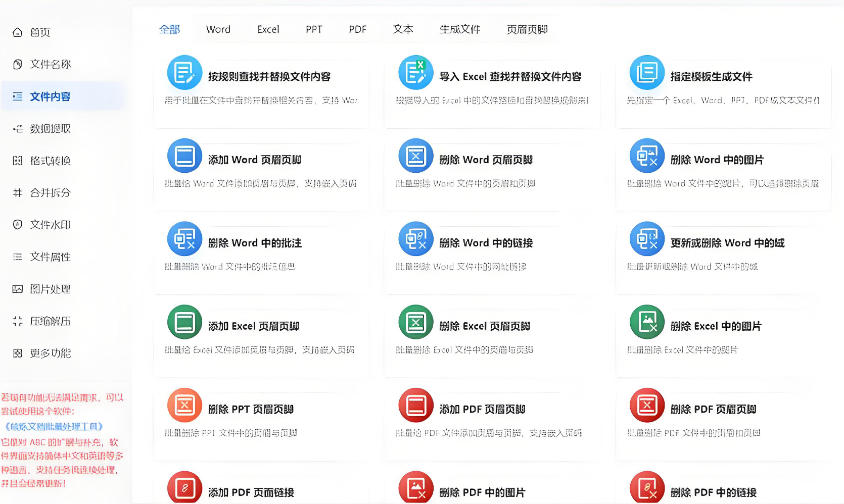The image size is (844, 504).
Task: Click the 格式转换 sidebar icon
Action: pyautogui.click(x=18, y=161)
